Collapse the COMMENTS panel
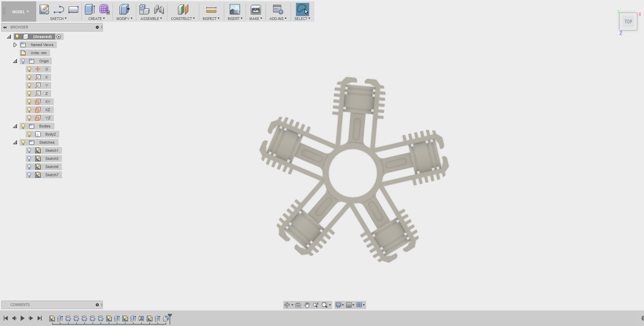The height and width of the screenshot is (326, 644). 97,304
